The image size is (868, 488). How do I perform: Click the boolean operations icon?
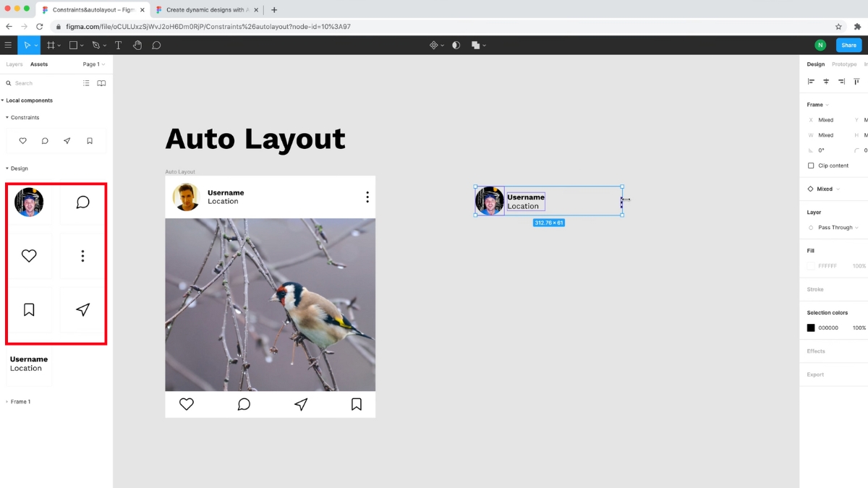[476, 45]
